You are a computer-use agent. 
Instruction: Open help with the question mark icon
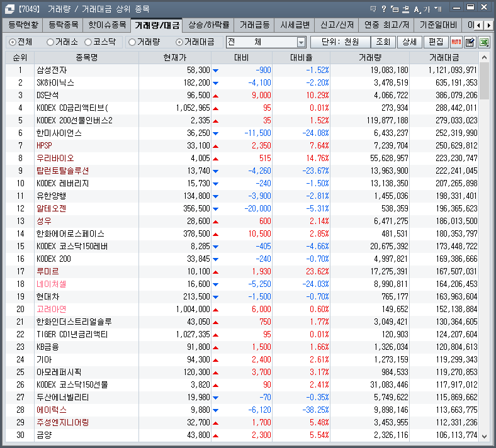384,9
